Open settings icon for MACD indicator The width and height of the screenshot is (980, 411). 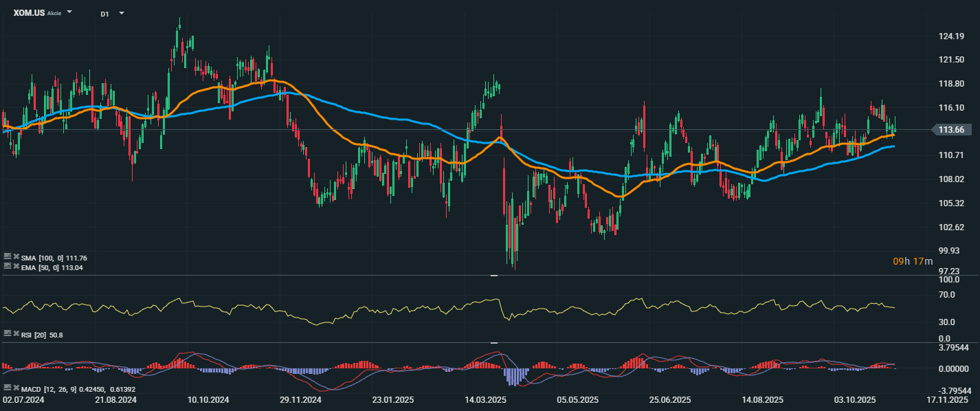coord(7,388)
